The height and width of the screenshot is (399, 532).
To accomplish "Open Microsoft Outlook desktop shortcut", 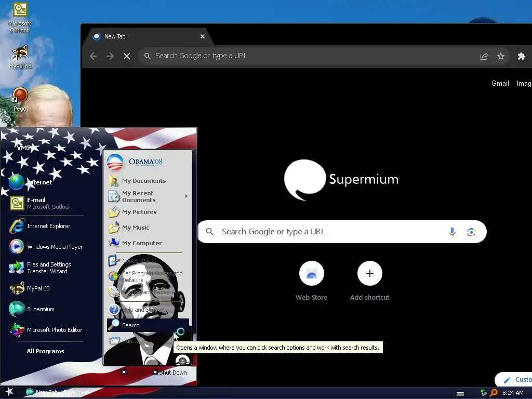I will tap(20, 18).
